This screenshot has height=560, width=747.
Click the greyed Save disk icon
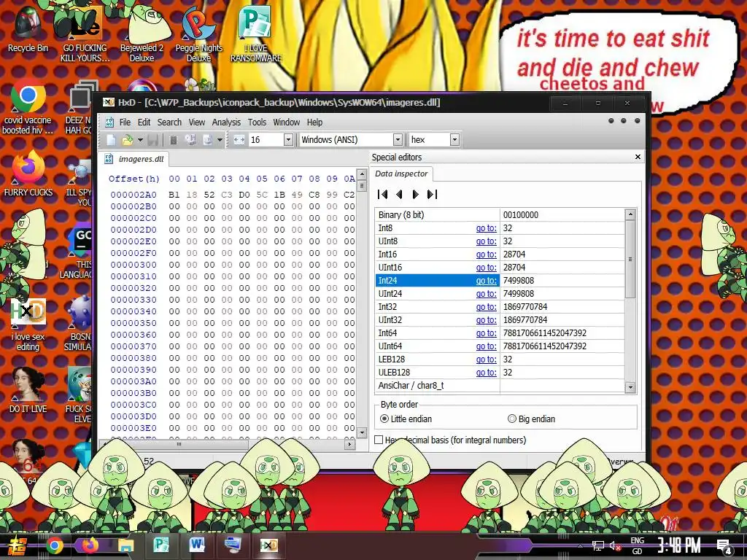153,140
